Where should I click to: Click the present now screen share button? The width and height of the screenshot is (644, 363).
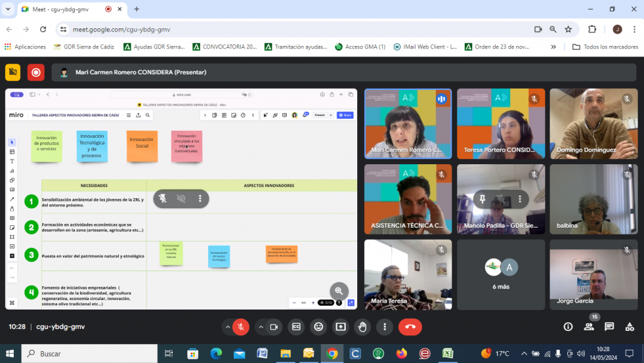point(340,327)
